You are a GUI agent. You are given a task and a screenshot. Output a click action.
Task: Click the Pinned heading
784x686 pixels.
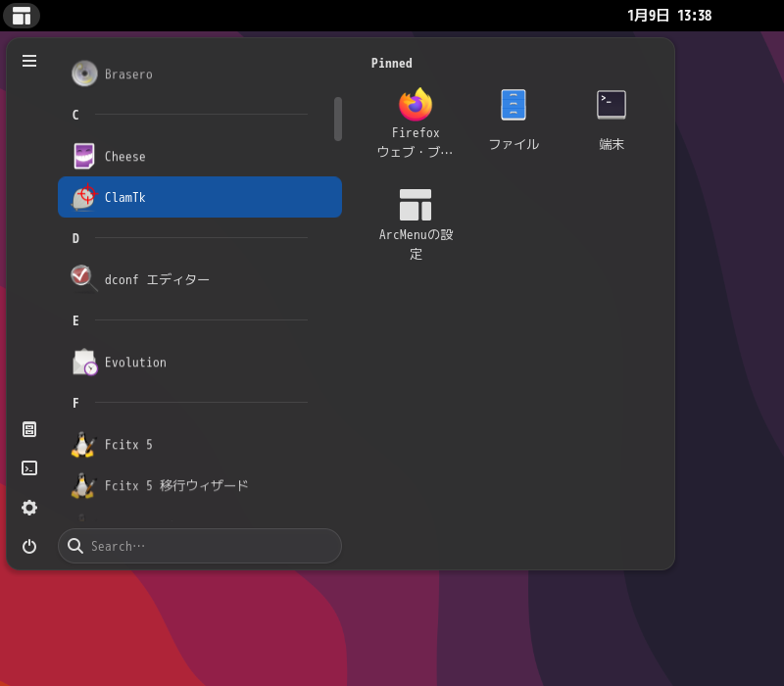391,63
